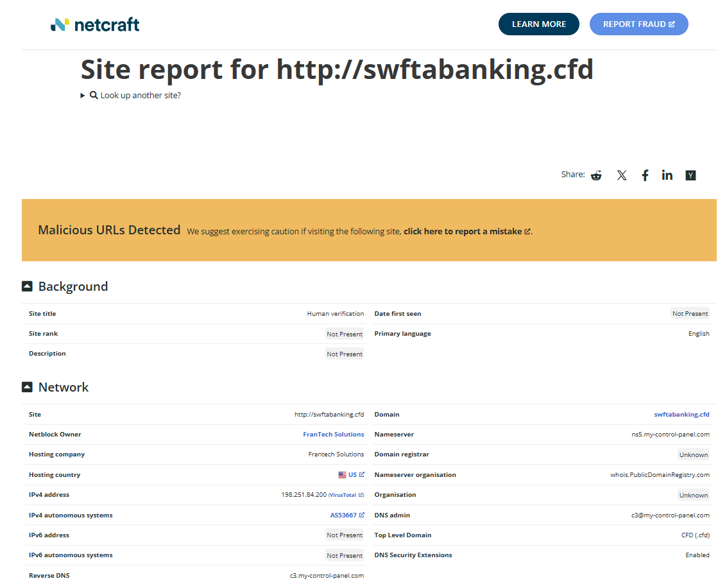Viewport: 727px width, 588px height.
Task: Collapse the Network section
Action: [28, 386]
